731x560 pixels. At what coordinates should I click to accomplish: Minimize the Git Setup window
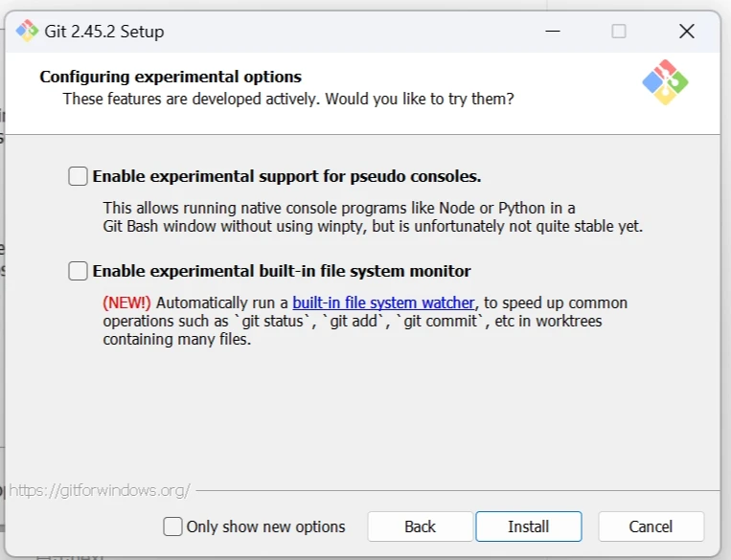tap(553, 32)
